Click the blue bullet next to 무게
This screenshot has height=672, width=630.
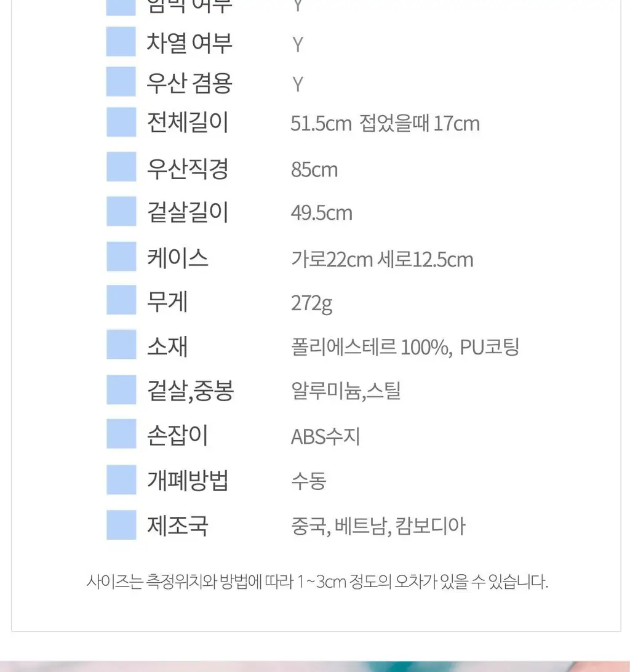point(121,300)
